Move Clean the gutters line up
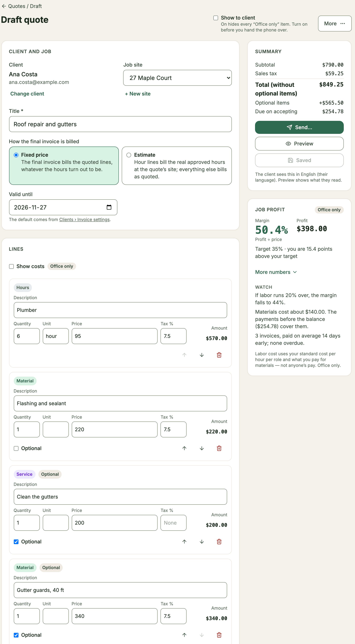 [x=184, y=541]
